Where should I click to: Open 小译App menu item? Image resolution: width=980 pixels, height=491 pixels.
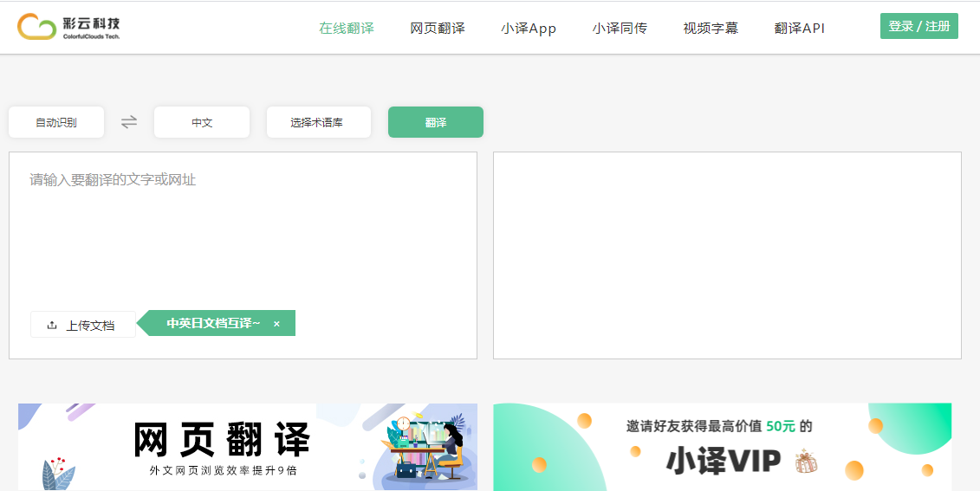(x=528, y=28)
